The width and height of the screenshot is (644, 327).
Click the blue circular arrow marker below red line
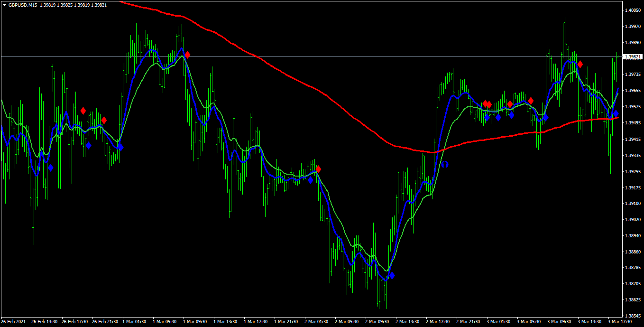click(445, 164)
